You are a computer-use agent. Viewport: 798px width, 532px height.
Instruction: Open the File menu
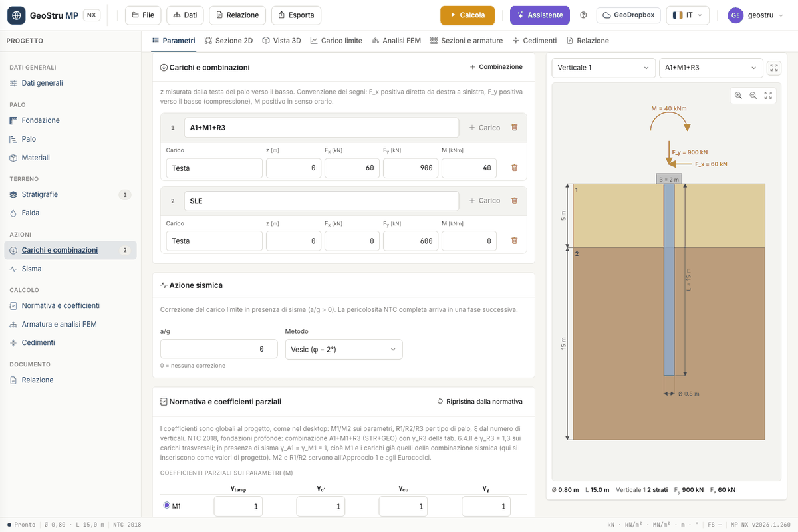143,15
